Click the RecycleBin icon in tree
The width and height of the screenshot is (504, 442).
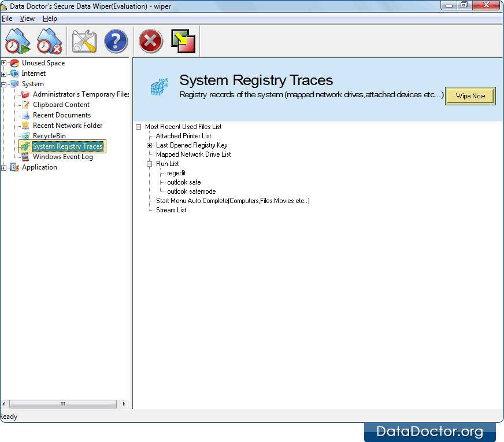25,136
